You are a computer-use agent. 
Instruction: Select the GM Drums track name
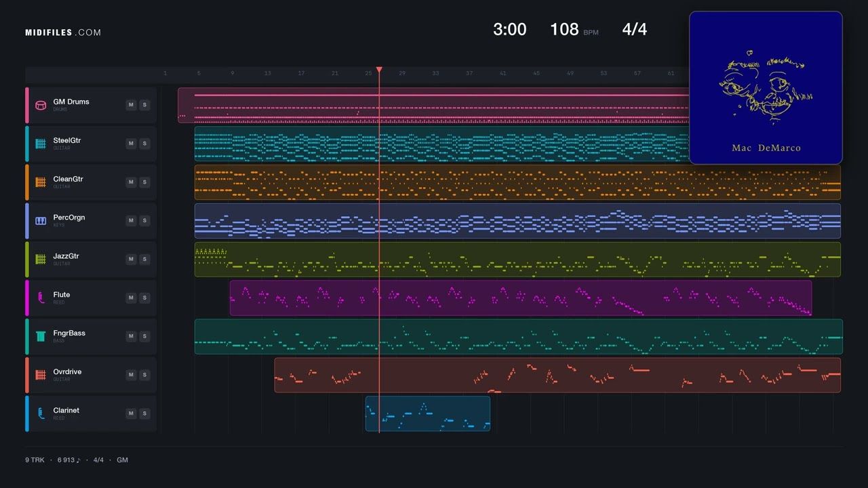(x=71, y=102)
